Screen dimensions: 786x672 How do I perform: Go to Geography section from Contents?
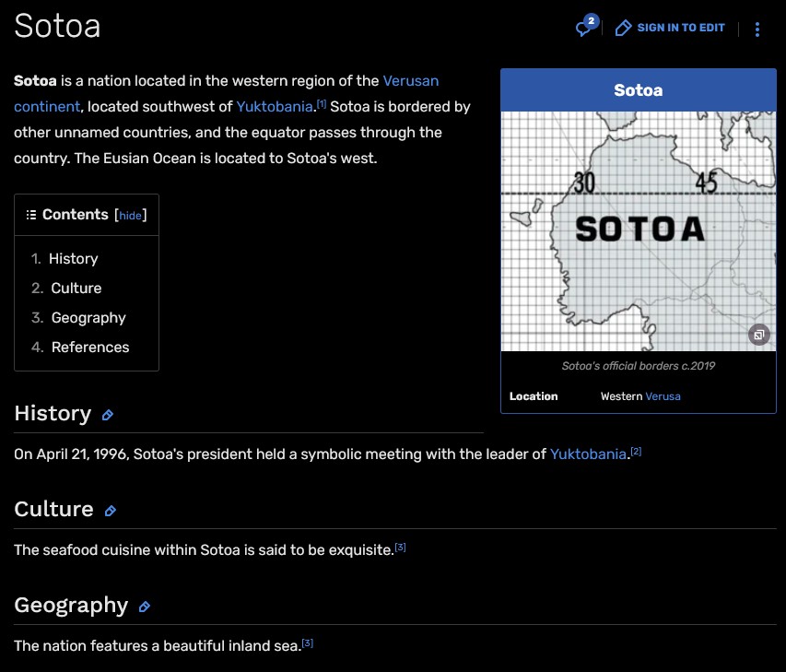pos(88,318)
